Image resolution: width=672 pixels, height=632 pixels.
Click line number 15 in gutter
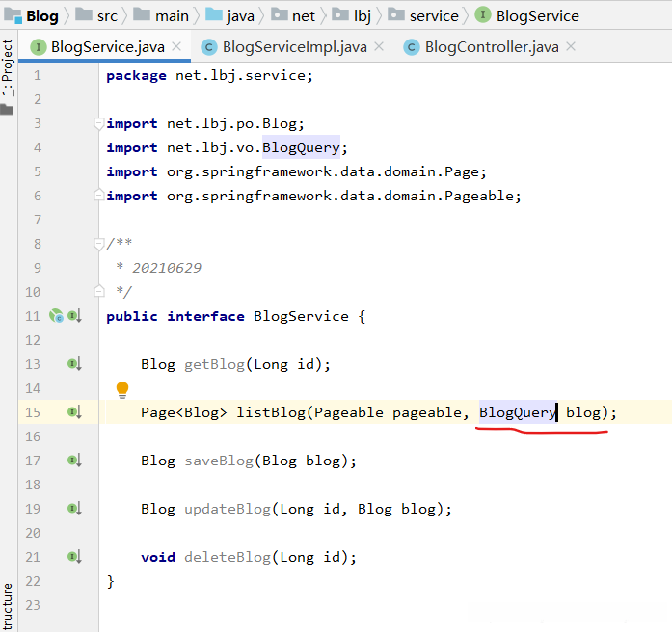coord(33,412)
